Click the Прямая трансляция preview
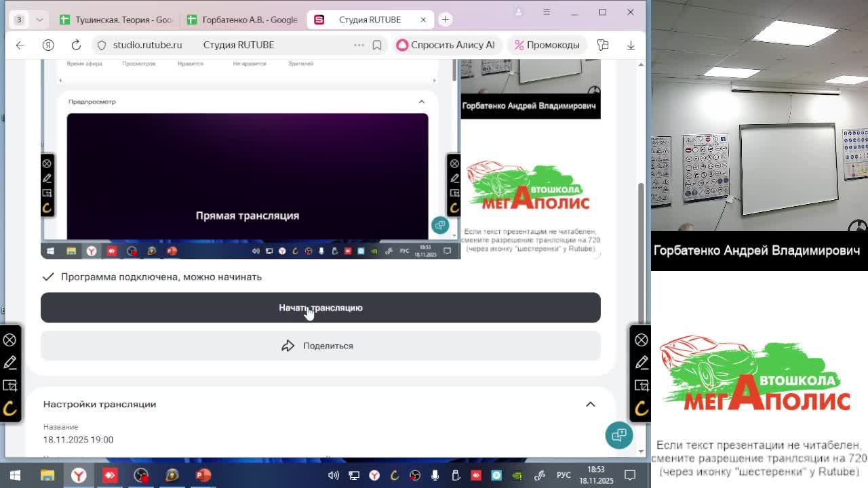This screenshot has width=868, height=488. 248,176
